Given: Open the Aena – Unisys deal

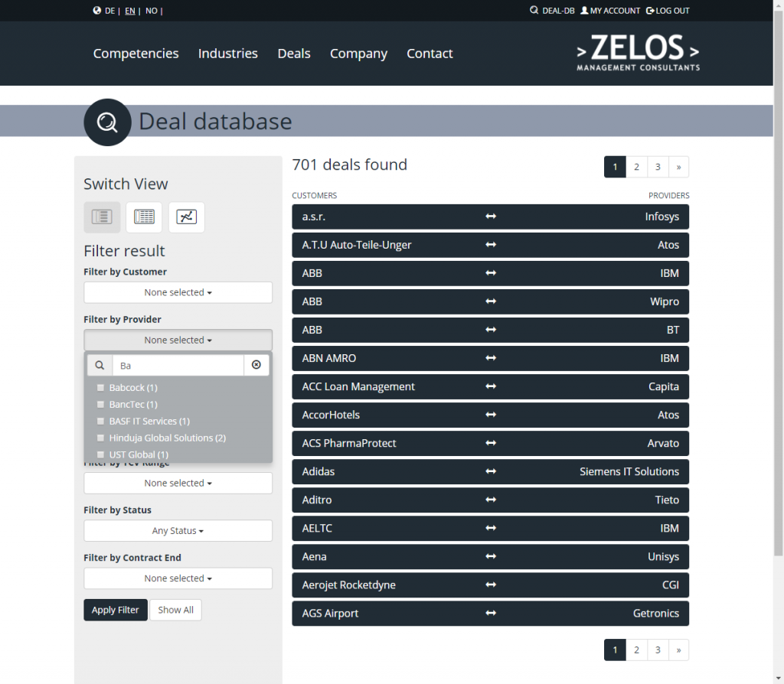Looking at the screenshot, I should point(491,556).
